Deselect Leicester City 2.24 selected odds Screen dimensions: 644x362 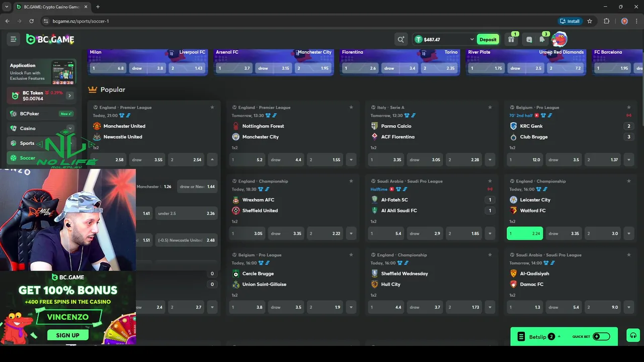tap(525, 234)
